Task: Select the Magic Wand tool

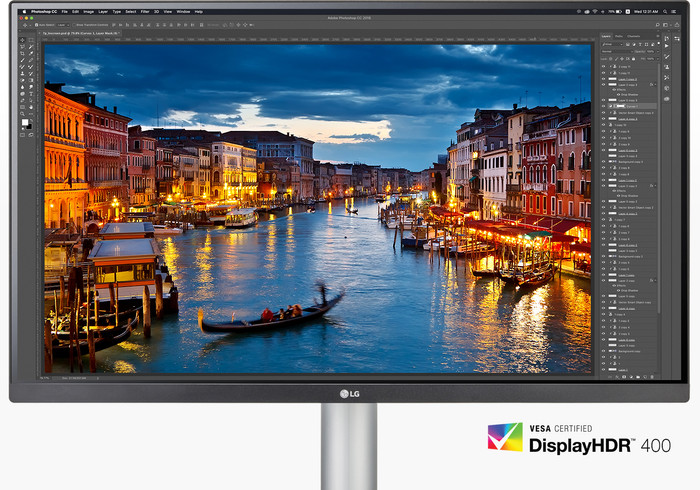Action: point(31,46)
